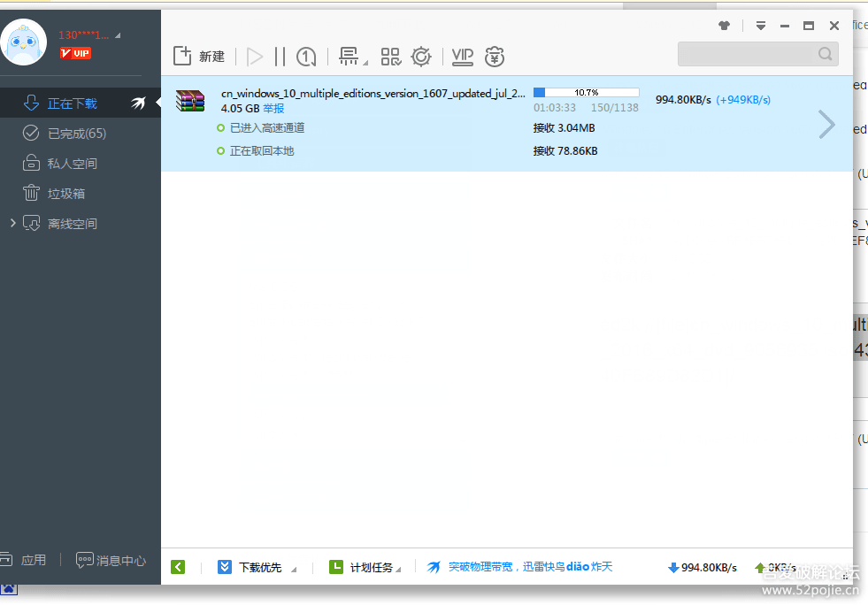Screen dimensions: 868x605
Task: Click the 新建 new download task button
Action: 199,57
